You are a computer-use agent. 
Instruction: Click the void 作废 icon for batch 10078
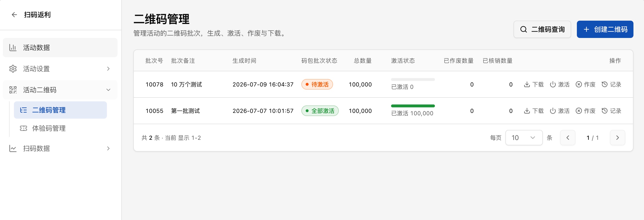pos(579,85)
